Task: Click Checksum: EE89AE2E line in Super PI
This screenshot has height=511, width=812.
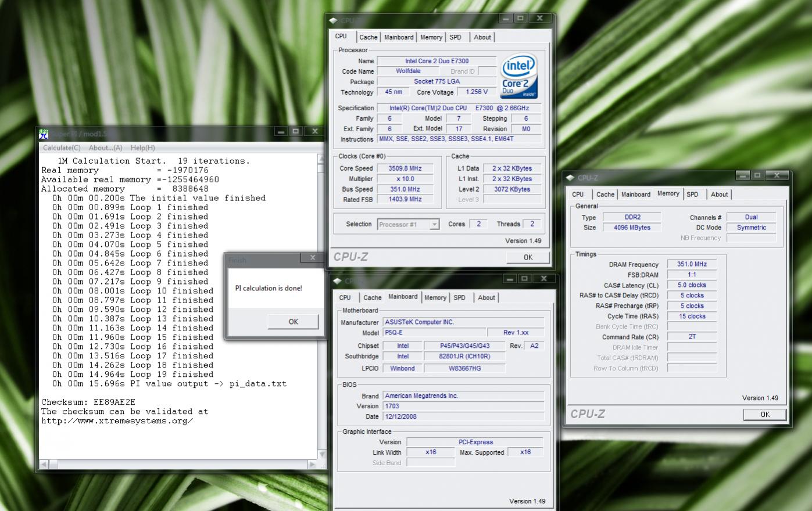Action: point(88,402)
